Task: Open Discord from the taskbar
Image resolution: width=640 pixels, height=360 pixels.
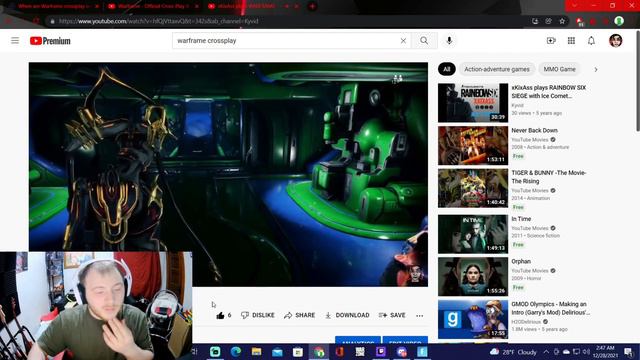Action: tap(402, 351)
